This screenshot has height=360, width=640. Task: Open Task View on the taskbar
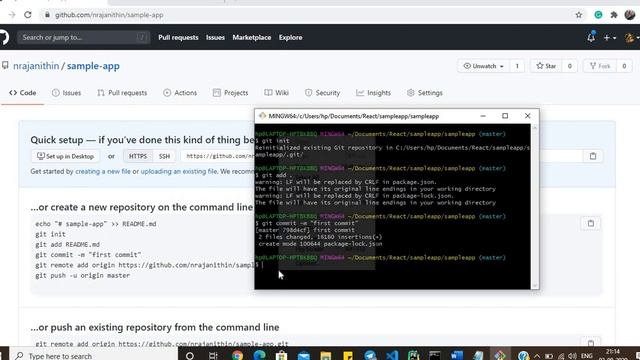coord(213,356)
